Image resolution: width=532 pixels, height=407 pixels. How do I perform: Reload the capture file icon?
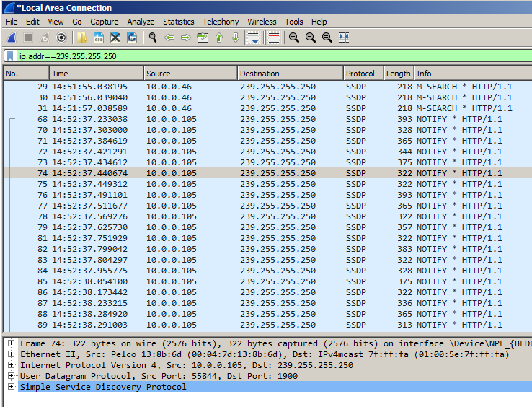[132, 38]
